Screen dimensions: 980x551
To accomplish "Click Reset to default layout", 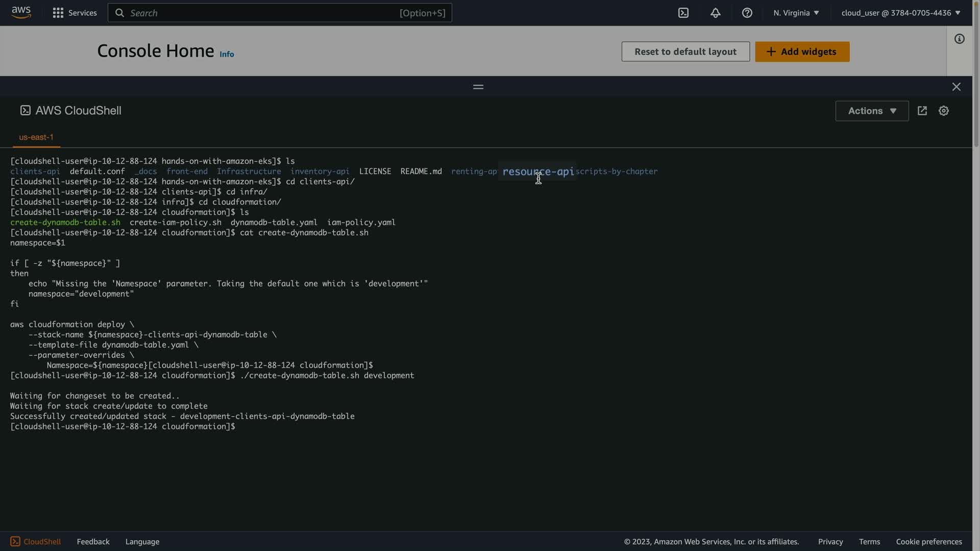I will point(685,52).
